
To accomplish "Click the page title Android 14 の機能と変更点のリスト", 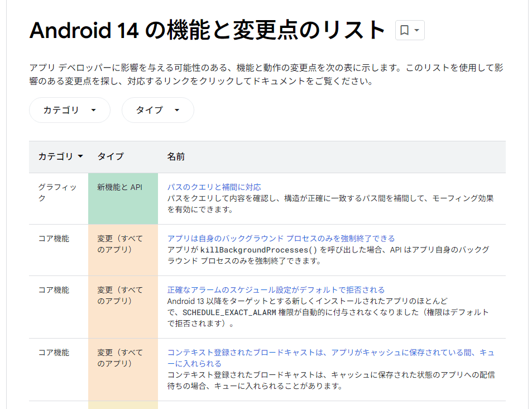I will click(x=207, y=30).
